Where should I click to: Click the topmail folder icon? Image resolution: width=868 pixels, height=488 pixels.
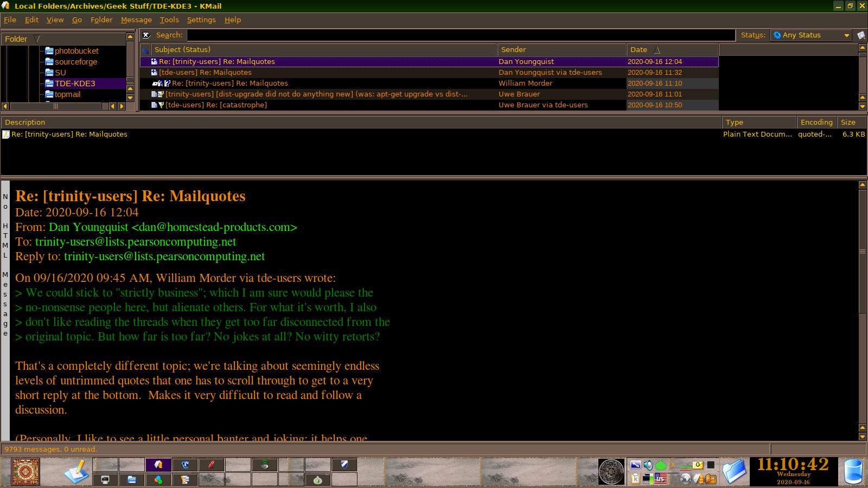click(x=49, y=94)
